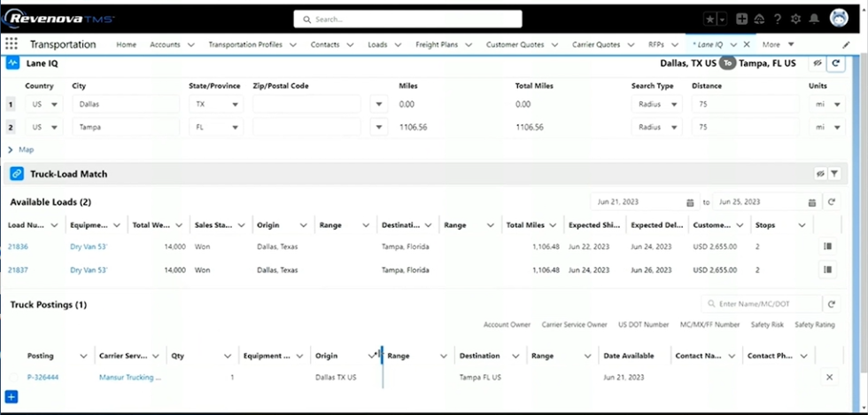868x415 pixels.
Task: Open load number 21837 link
Action: 19,270
